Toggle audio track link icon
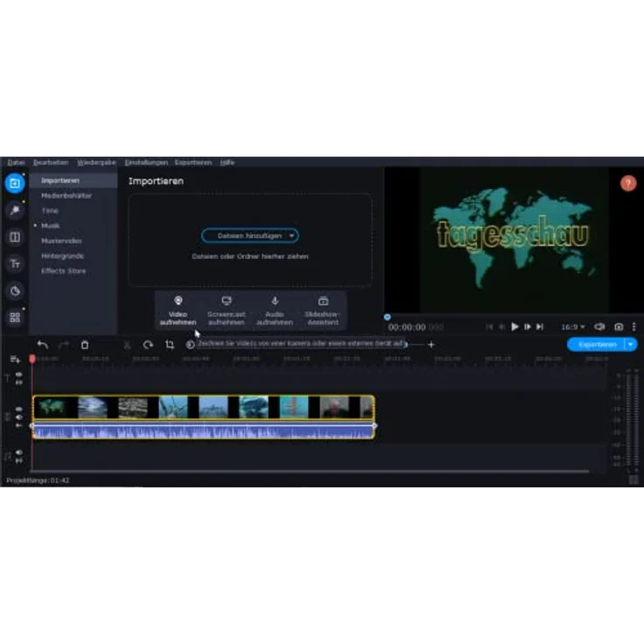Image resolution: width=644 pixels, height=644 pixels. click(x=19, y=460)
